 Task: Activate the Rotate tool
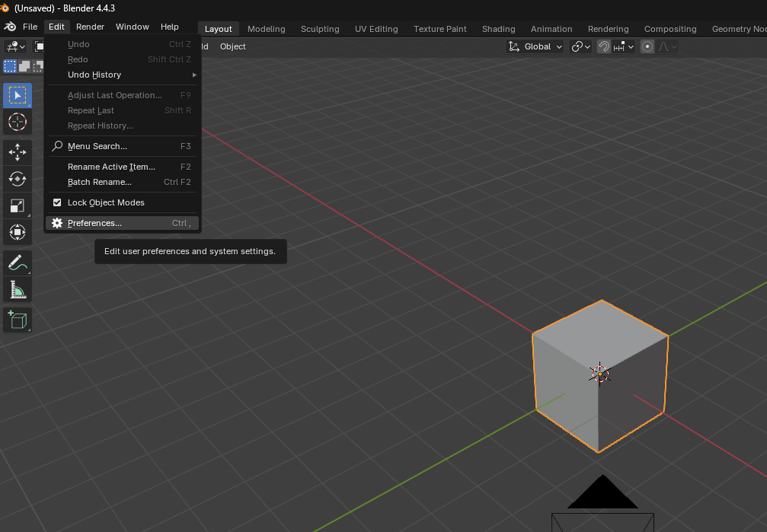17,179
